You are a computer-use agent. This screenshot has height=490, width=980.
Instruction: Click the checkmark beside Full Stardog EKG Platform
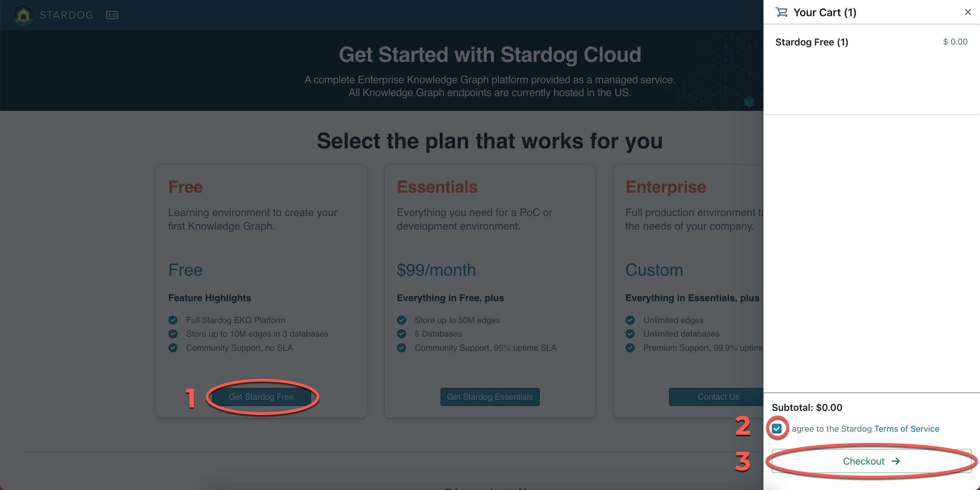[173, 320]
